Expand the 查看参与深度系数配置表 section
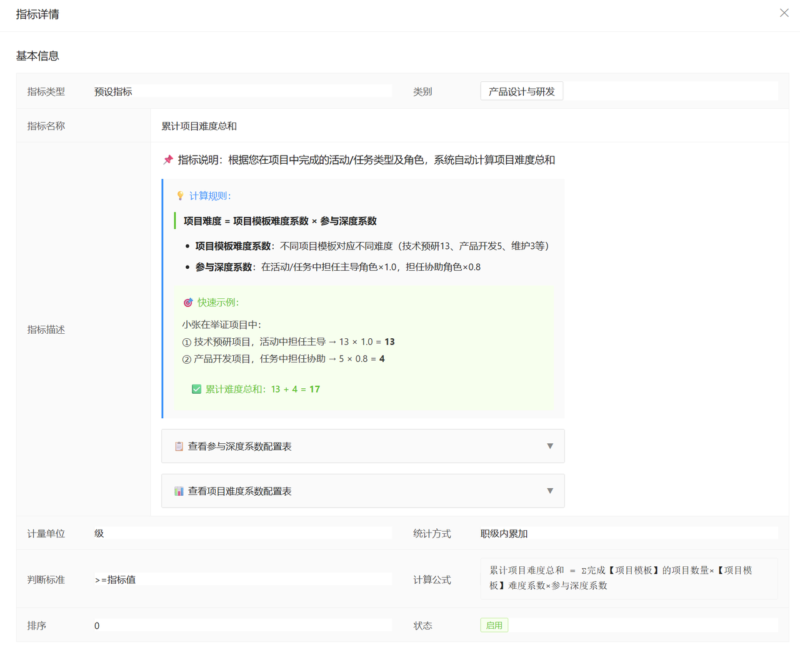Image resolution: width=800 pixels, height=672 pixels. tap(362, 446)
